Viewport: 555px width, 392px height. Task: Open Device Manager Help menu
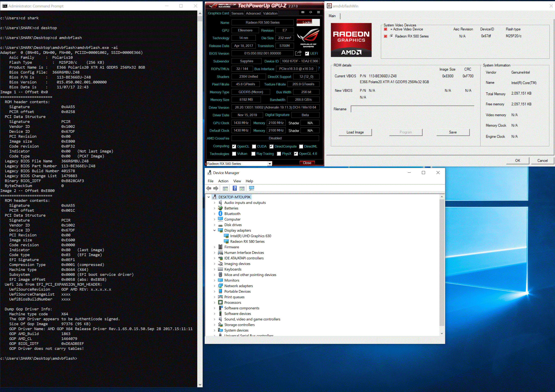point(249,181)
